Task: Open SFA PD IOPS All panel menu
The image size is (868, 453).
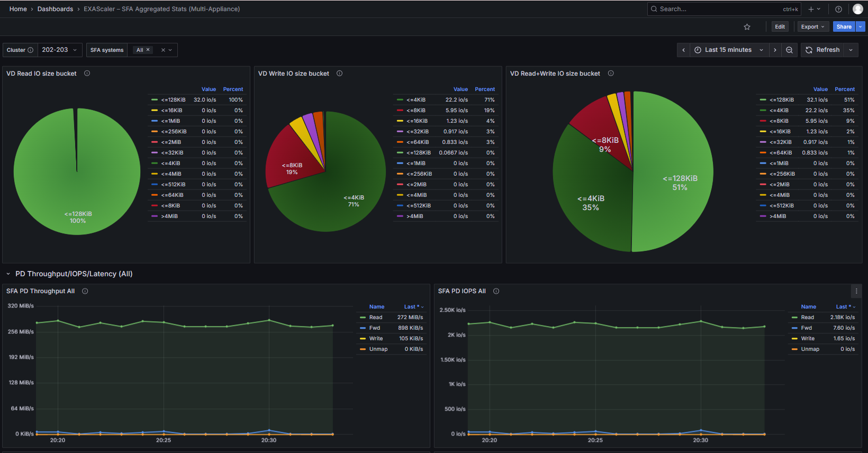Action: click(x=856, y=291)
